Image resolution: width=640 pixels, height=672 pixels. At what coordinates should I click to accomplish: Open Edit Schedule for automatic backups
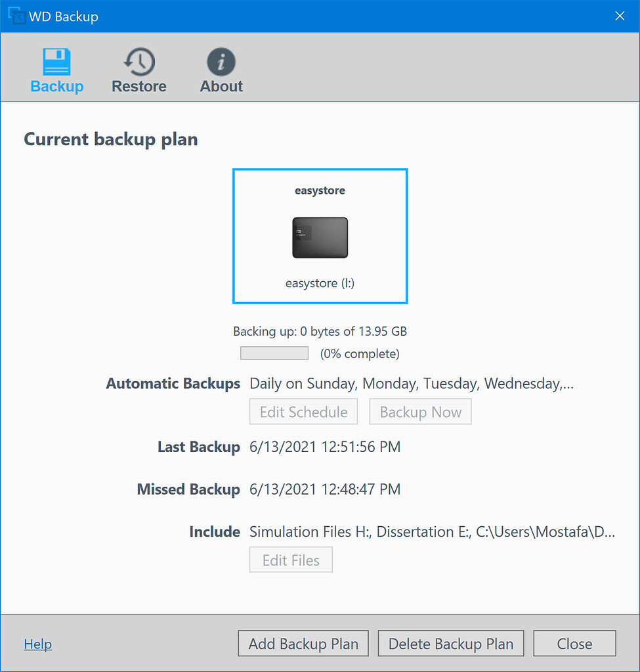[303, 411]
